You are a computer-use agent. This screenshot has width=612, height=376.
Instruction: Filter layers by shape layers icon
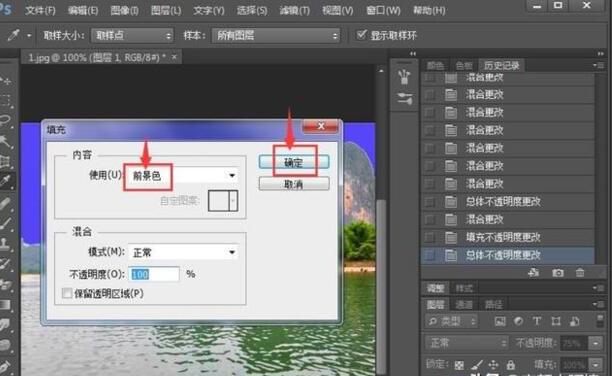coord(556,321)
